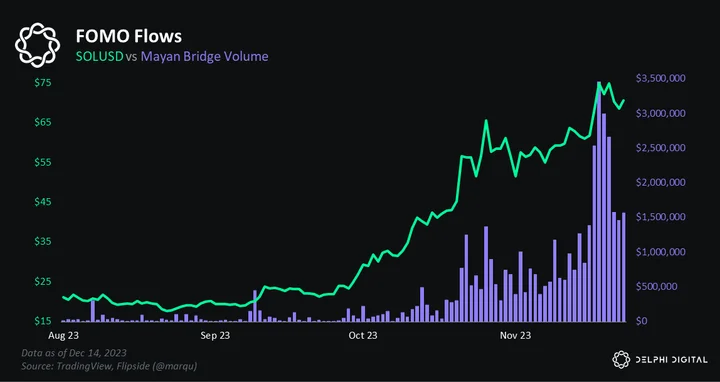This screenshot has width=720, height=382.
Task: Click the Delphi knot logo beside FOMO Flows
Action: pyautogui.click(x=37, y=45)
